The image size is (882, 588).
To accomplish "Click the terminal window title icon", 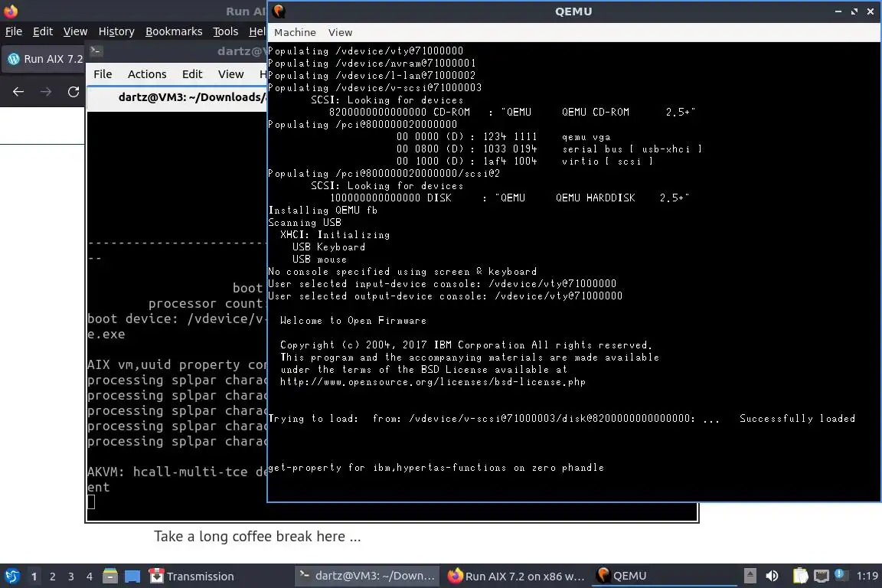I will tap(96, 51).
